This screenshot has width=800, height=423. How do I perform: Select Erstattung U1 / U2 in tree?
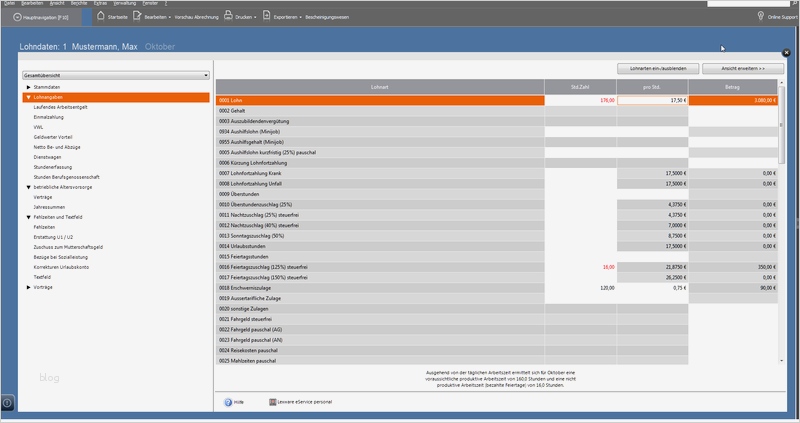tap(53, 237)
